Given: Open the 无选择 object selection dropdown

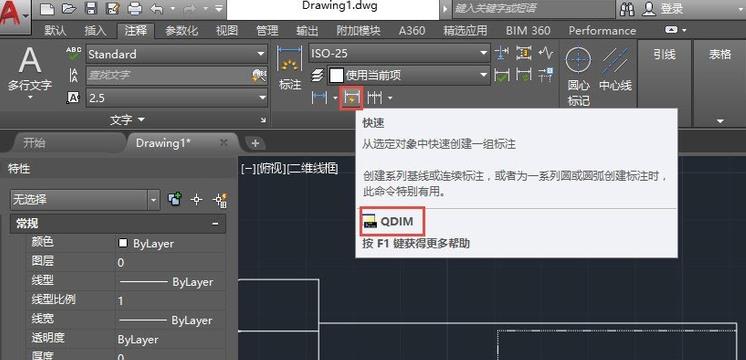Looking at the screenshot, I should [x=153, y=200].
